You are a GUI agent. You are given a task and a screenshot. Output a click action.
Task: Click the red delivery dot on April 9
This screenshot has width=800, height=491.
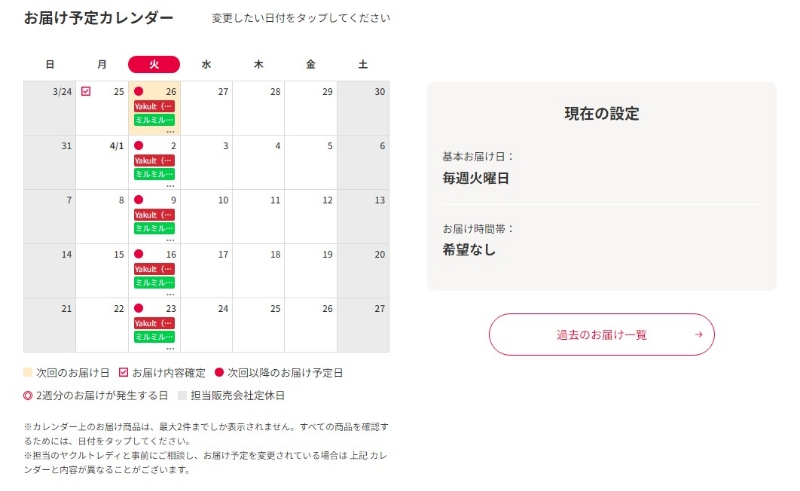coord(138,200)
